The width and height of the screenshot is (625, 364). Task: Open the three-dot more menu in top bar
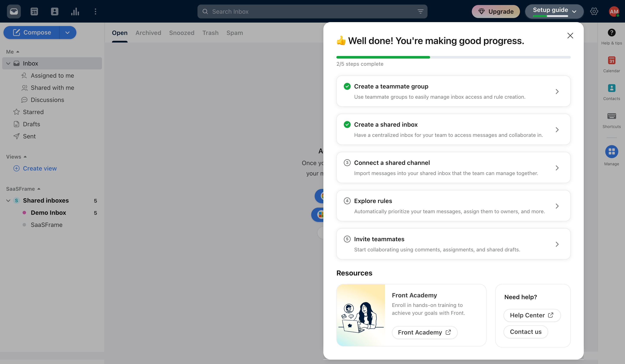point(95,11)
